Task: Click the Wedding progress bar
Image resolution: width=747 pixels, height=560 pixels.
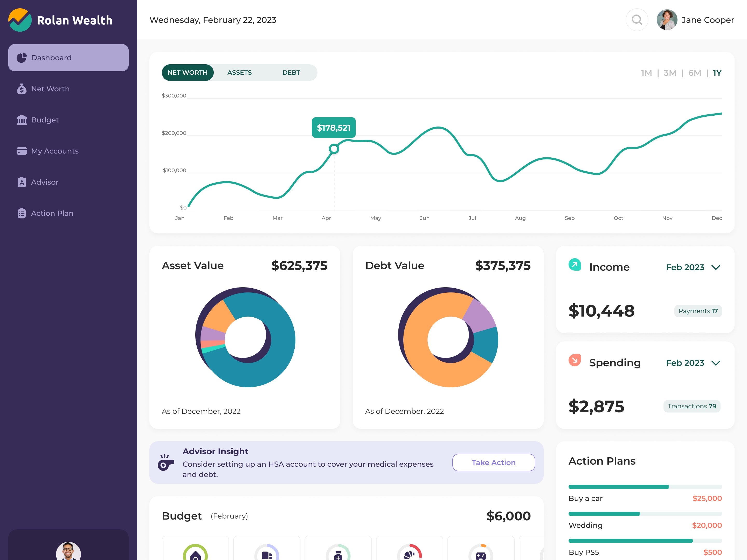Action: (645, 514)
